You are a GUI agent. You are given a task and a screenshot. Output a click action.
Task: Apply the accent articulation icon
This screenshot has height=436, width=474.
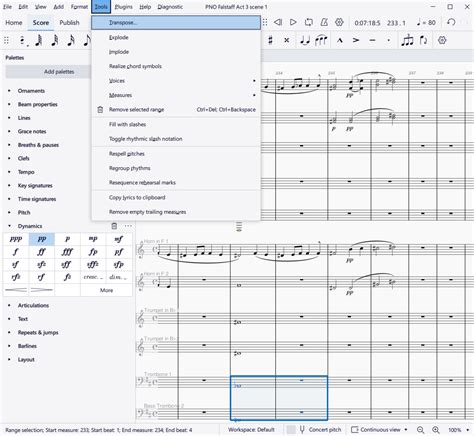click(x=356, y=40)
